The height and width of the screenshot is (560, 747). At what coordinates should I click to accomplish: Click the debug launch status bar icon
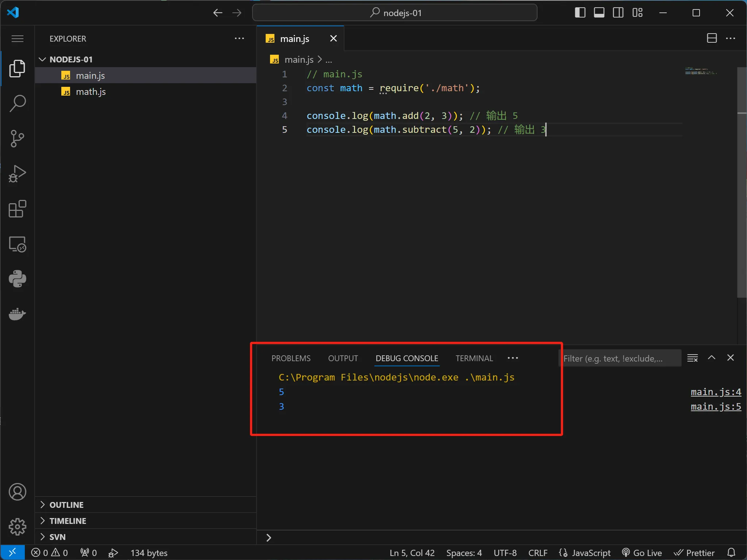113,553
